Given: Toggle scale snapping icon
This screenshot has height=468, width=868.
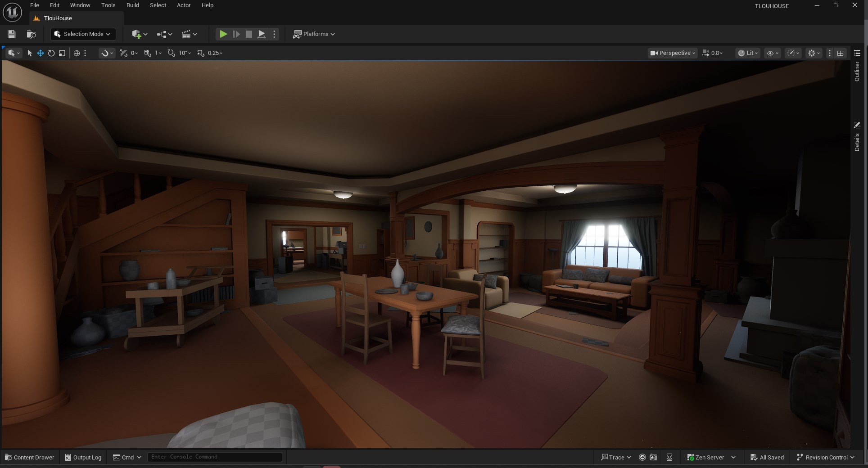Looking at the screenshot, I should point(201,53).
